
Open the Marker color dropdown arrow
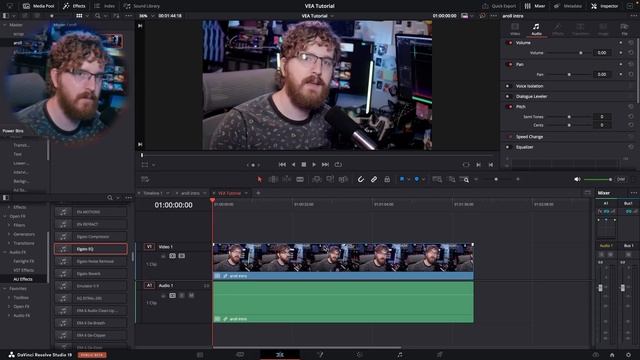pos(423,180)
